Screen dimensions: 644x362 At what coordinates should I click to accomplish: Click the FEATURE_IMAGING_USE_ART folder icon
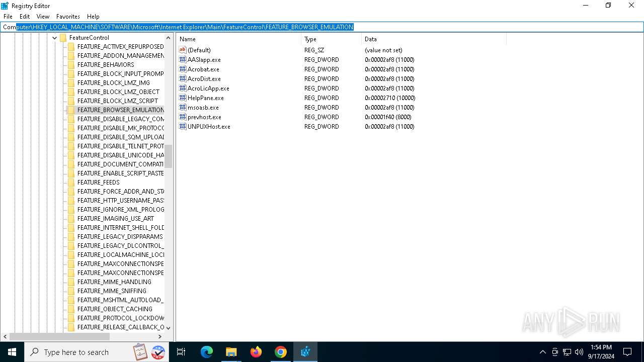(71, 219)
